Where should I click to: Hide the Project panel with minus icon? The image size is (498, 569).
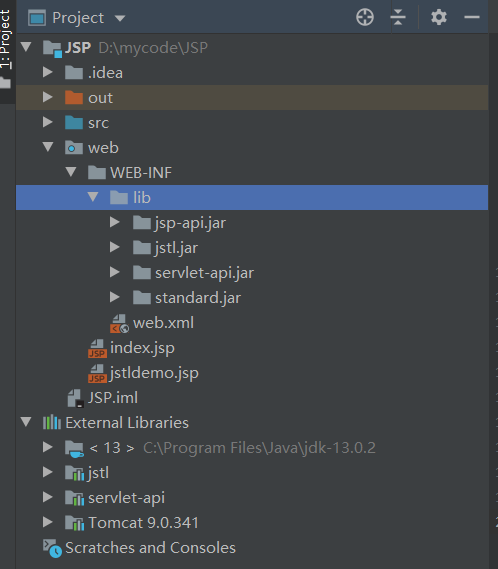[x=472, y=17]
